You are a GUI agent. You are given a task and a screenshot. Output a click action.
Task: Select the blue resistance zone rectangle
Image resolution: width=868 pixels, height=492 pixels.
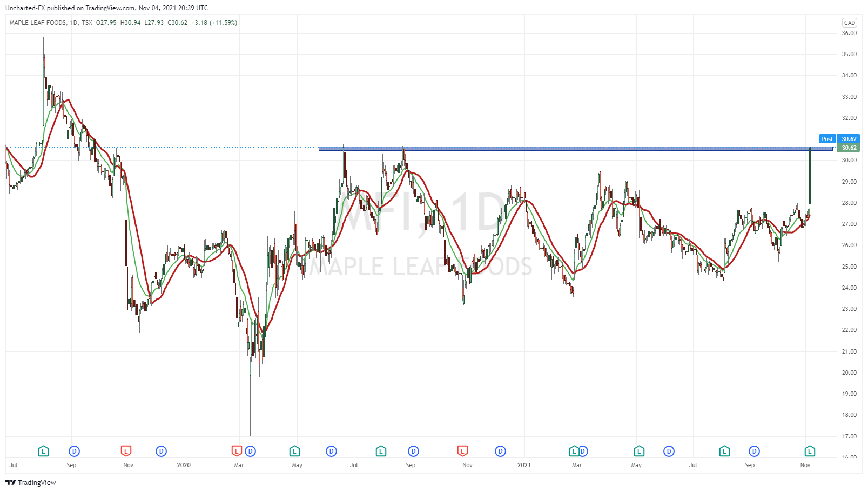575,148
